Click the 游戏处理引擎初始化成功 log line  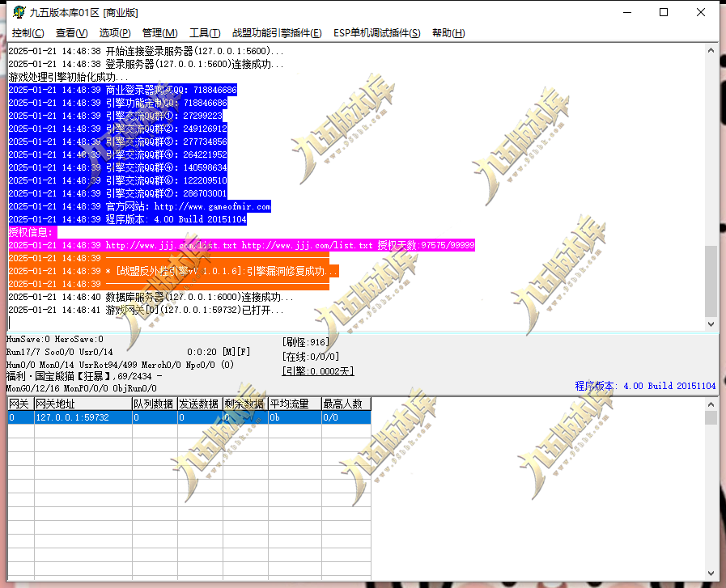68,77
